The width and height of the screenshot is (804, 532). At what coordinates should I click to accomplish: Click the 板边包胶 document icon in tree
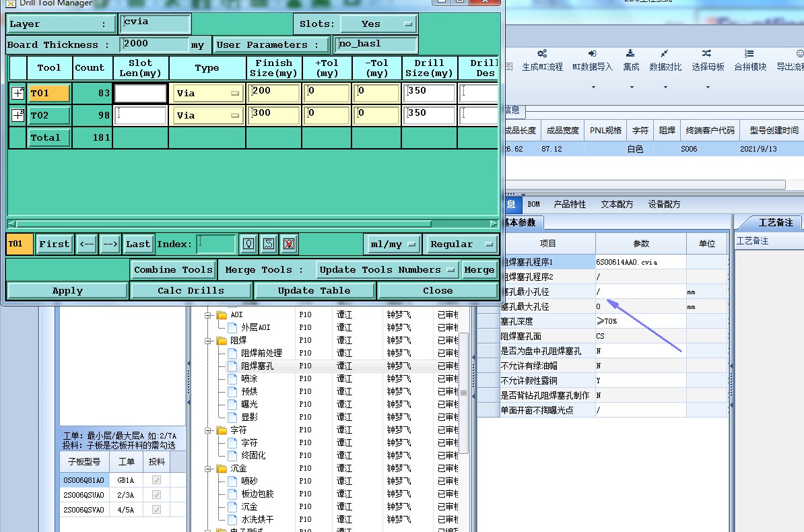click(232, 494)
